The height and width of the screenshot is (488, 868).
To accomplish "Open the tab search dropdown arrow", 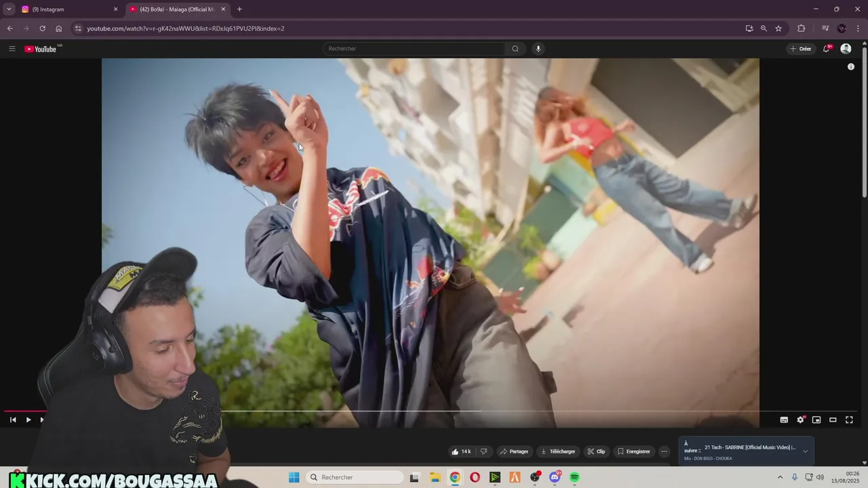I will tap(9, 9).
